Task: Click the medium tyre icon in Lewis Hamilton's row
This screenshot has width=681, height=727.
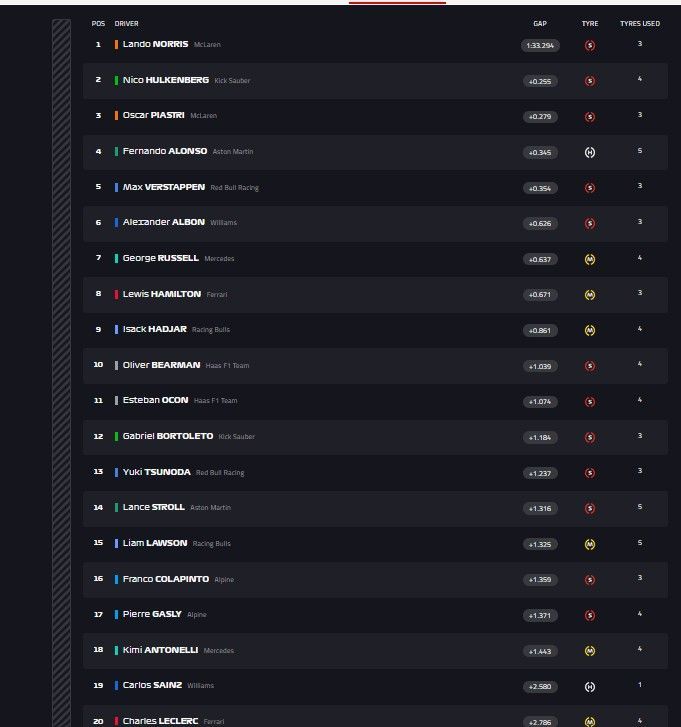Action: tap(589, 295)
